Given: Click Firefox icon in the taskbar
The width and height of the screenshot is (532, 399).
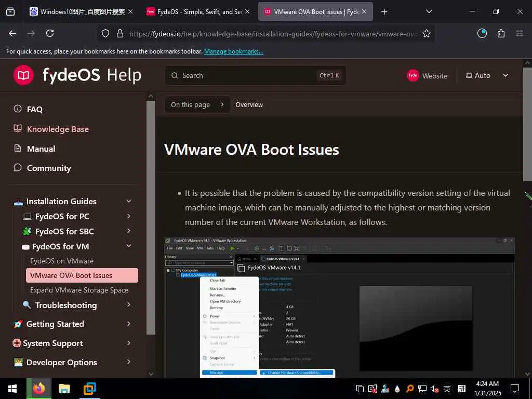Looking at the screenshot, I should [38, 389].
